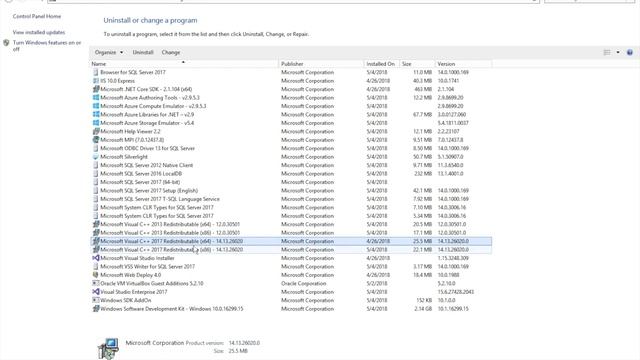Click the 232 MB size cell
Viewport: 640px width, 360px height.
pyautogui.click(x=423, y=173)
